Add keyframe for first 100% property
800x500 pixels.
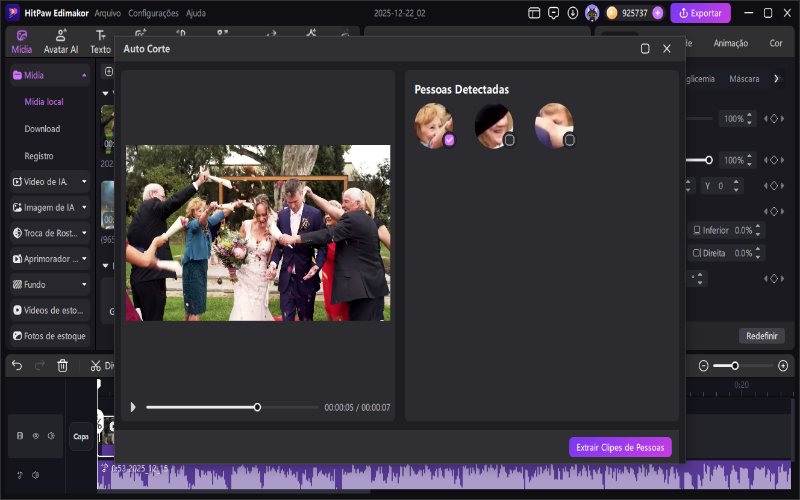pos(774,118)
